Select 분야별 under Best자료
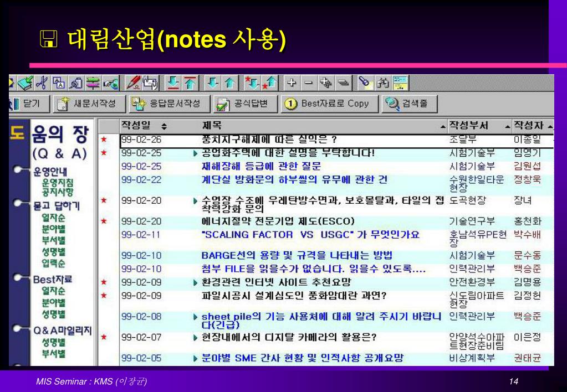This screenshot has height=392, width=567. point(54,302)
